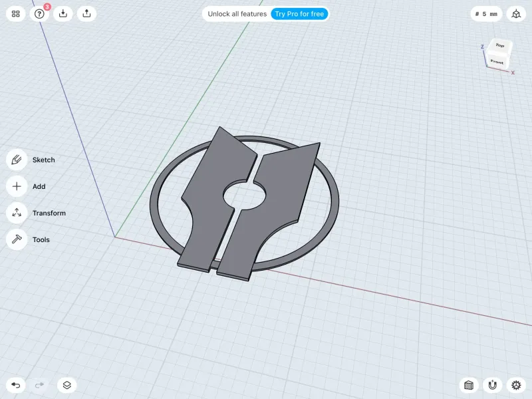The height and width of the screenshot is (399, 532).
Task: Open the designs gallery grid icon
Action: tap(15, 14)
